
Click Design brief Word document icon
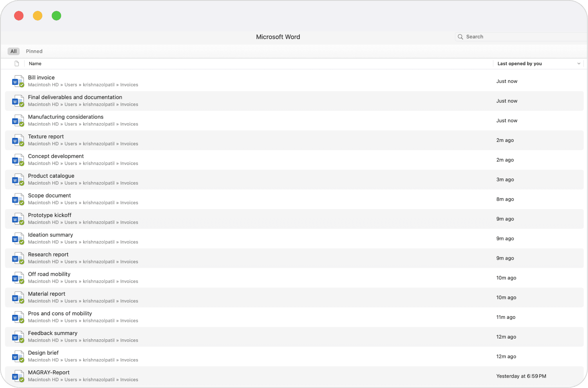[18, 357]
